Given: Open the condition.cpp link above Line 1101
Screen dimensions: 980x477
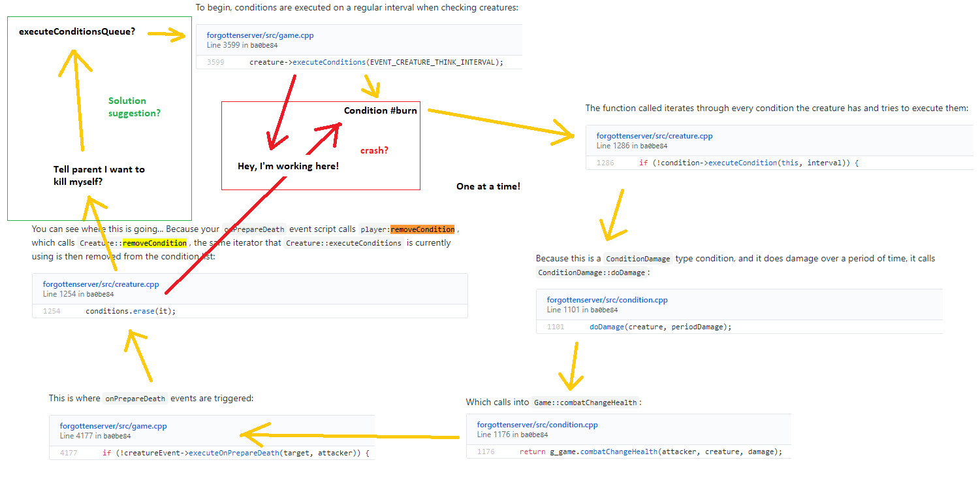Looking at the screenshot, I should click(607, 300).
